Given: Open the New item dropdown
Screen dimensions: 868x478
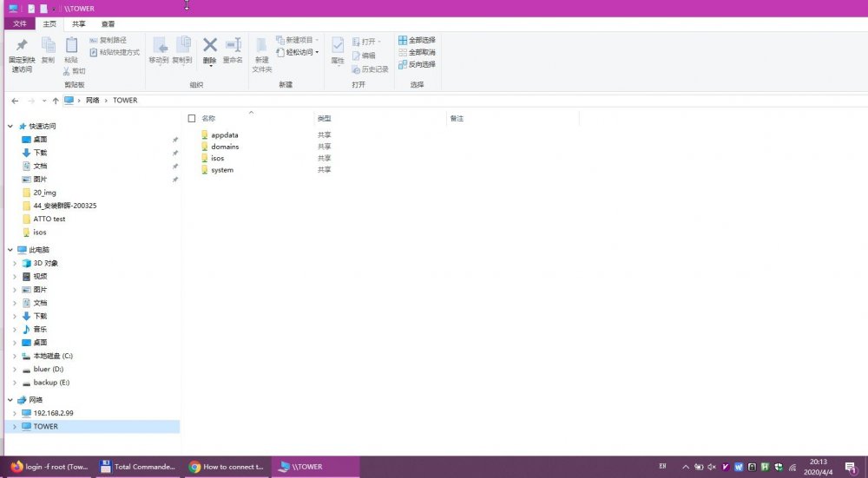Looking at the screenshot, I should tap(297, 41).
